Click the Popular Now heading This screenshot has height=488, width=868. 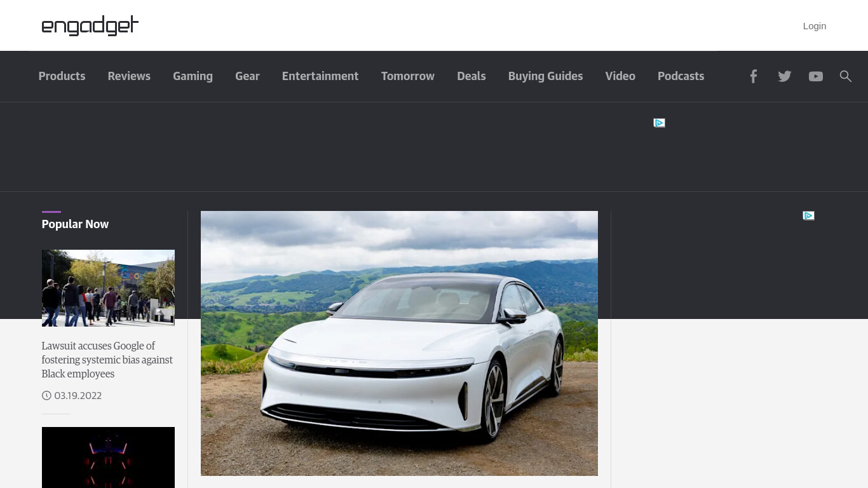(x=75, y=224)
